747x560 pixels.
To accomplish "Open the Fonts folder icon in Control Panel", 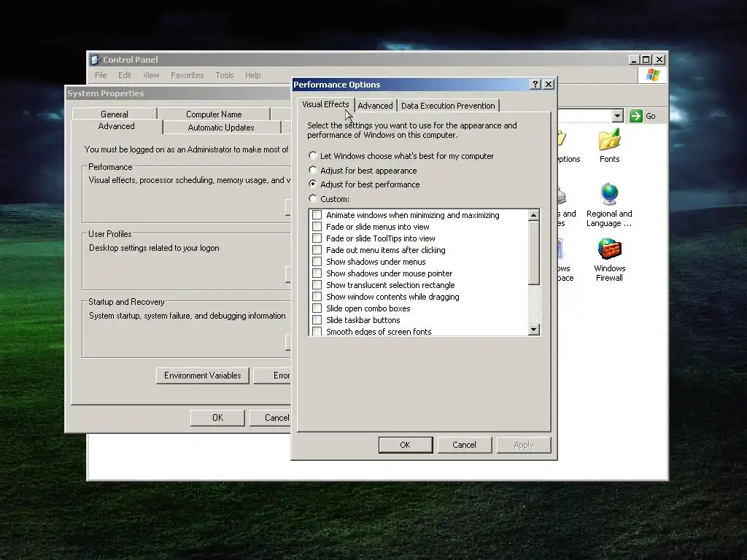I will tap(609, 140).
